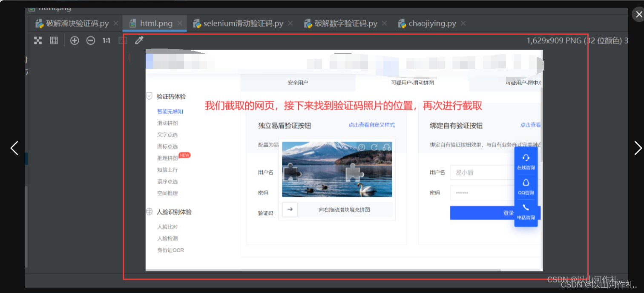Select the 安全用户 tab in the webpage
The image size is (644, 293).
(x=298, y=83)
